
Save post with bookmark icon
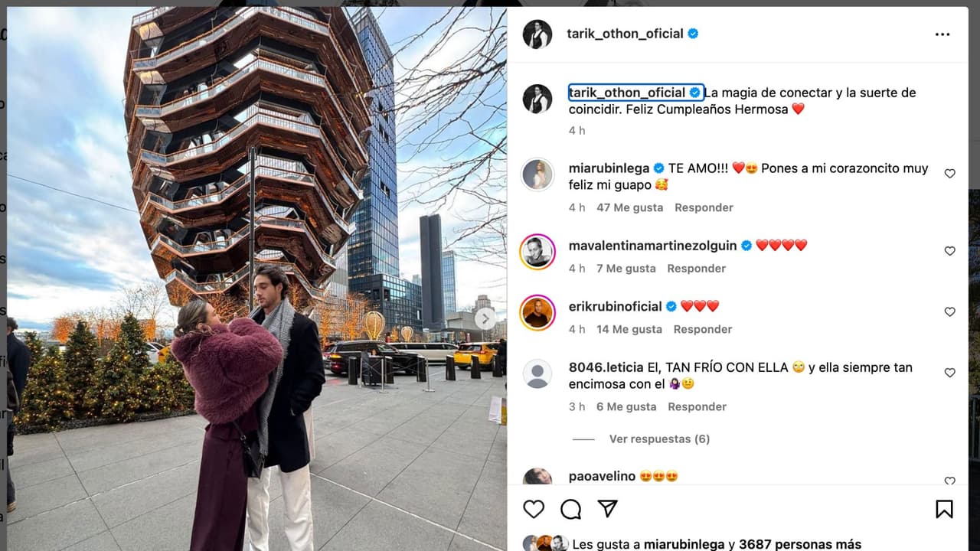pyautogui.click(x=944, y=509)
